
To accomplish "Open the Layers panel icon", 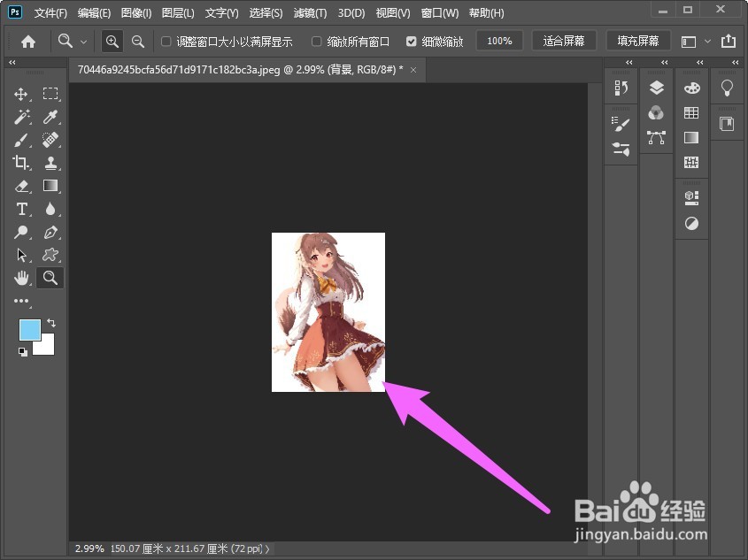I will click(657, 88).
